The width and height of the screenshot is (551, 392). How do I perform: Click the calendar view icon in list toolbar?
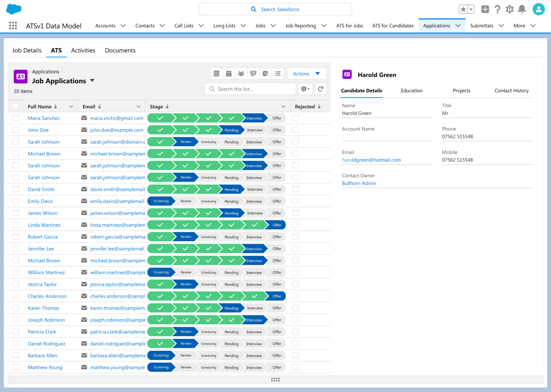(229, 74)
